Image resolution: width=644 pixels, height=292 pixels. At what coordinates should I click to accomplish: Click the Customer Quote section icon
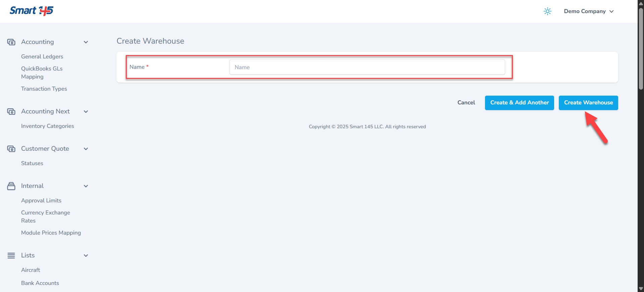[x=11, y=149]
